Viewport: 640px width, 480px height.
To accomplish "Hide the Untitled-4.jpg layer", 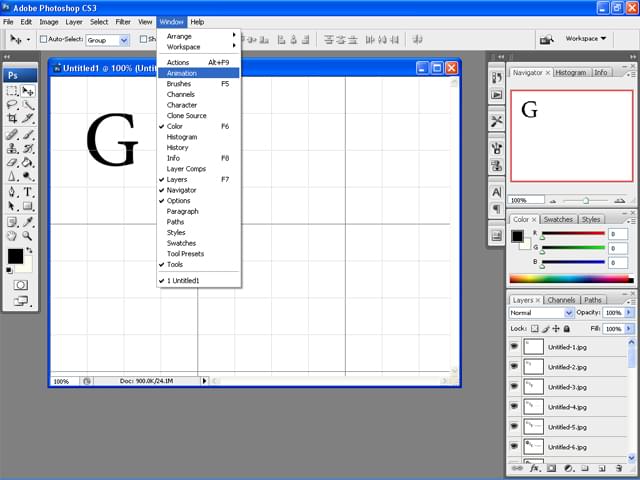I will pyautogui.click(x=514, y=407).
